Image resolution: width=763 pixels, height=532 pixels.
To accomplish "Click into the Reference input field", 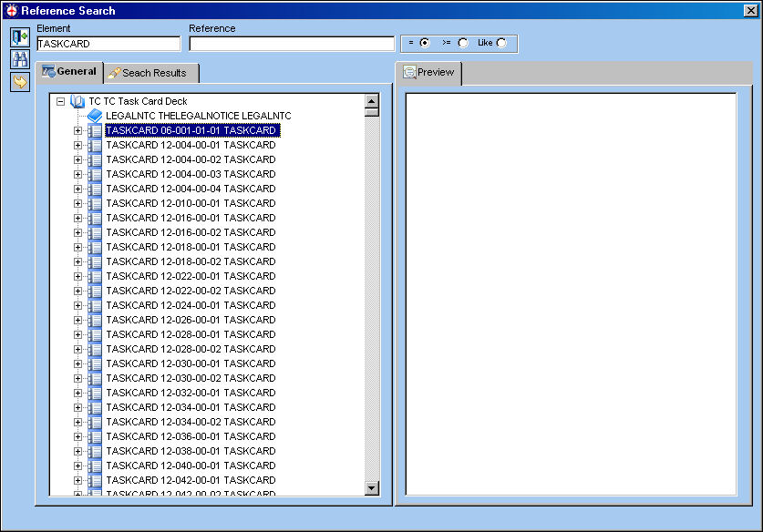I will click(292, 44).
